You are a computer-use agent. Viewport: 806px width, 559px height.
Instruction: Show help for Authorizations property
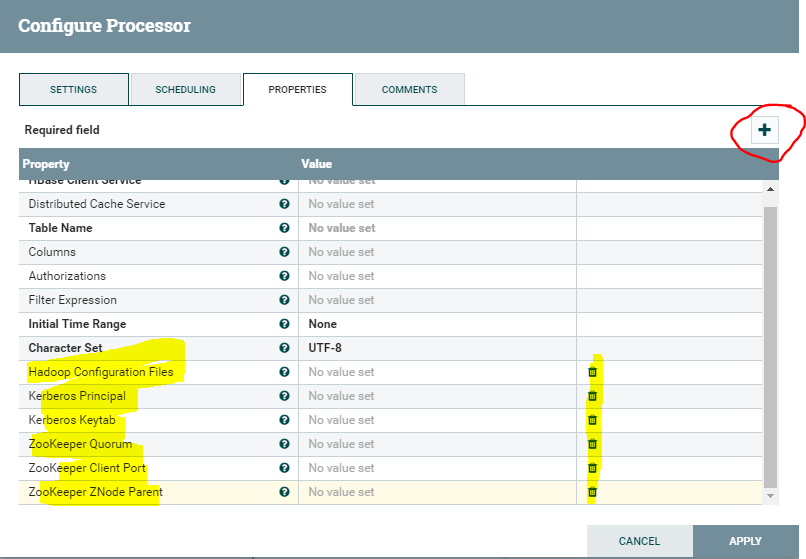[x=284, y=276]
